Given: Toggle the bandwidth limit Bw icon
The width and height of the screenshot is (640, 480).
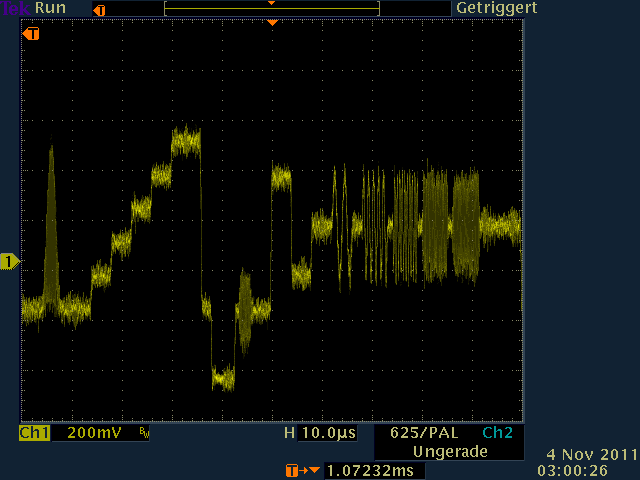Looking at the screenshot, I should pyautogui.click(x=143, y=435).
